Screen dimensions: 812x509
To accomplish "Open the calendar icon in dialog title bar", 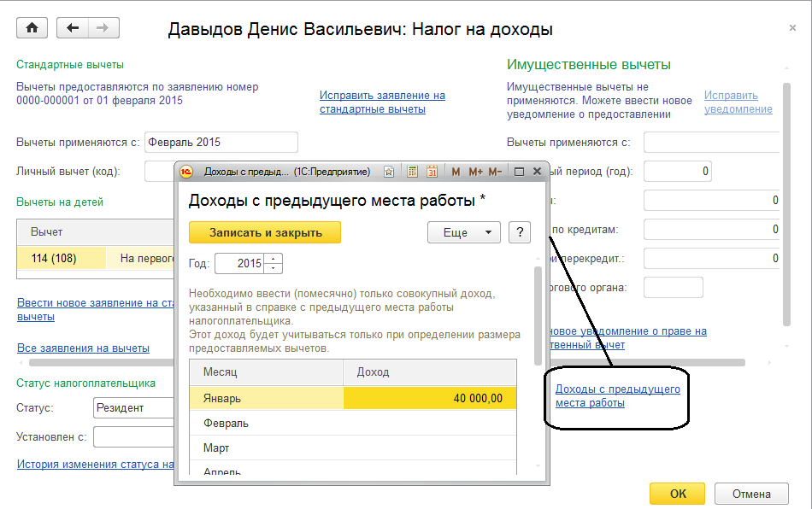I will click(x=432, y=172).
